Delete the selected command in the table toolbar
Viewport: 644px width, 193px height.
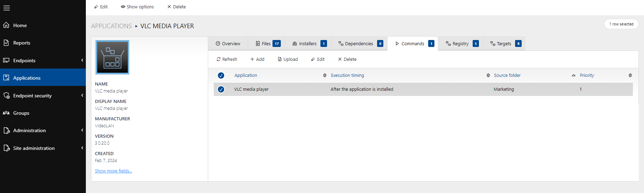(x=347, y=59)
